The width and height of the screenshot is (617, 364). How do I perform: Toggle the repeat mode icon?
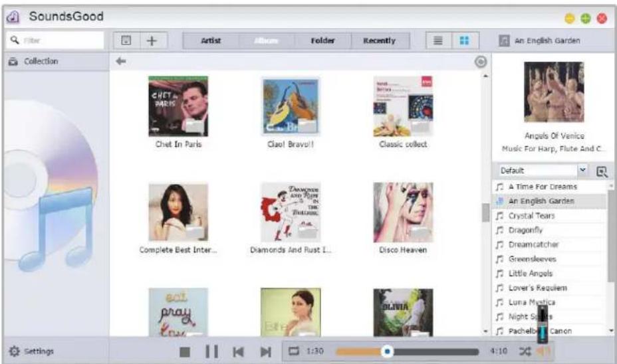294,351
